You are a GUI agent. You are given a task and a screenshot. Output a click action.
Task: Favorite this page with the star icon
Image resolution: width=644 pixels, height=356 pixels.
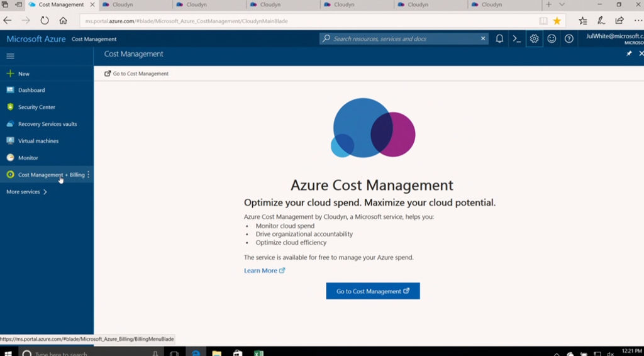coord(557,21)
